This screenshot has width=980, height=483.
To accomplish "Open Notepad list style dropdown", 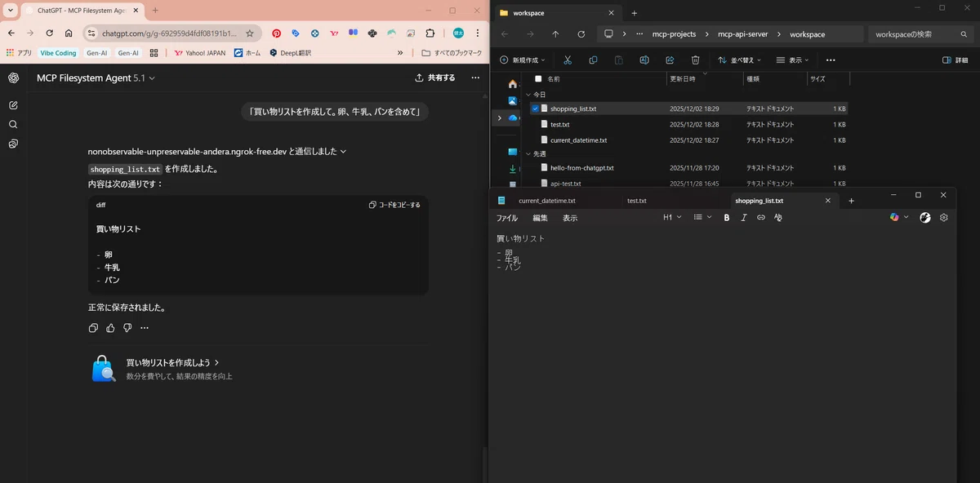I will [x=702, y=218].
